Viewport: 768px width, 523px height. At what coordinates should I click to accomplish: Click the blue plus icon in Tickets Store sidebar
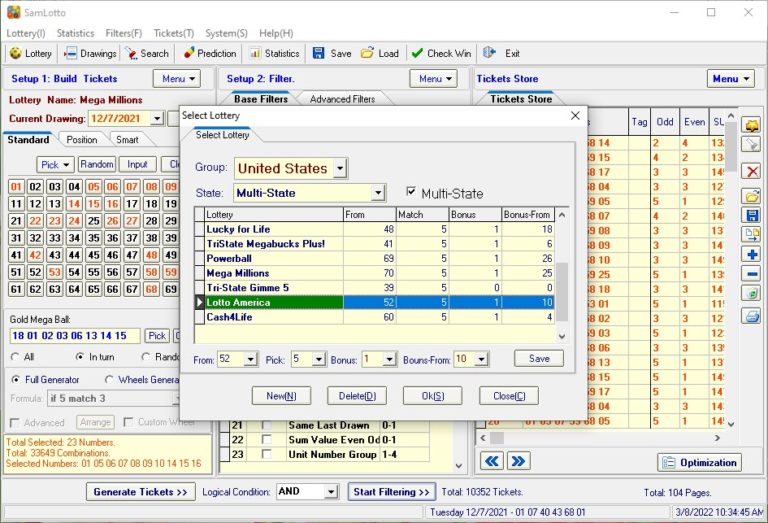752,254
